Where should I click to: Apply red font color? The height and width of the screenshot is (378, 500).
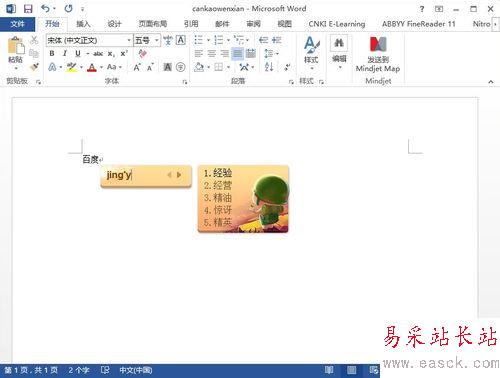pyautogui.click(x=92, y=67)
